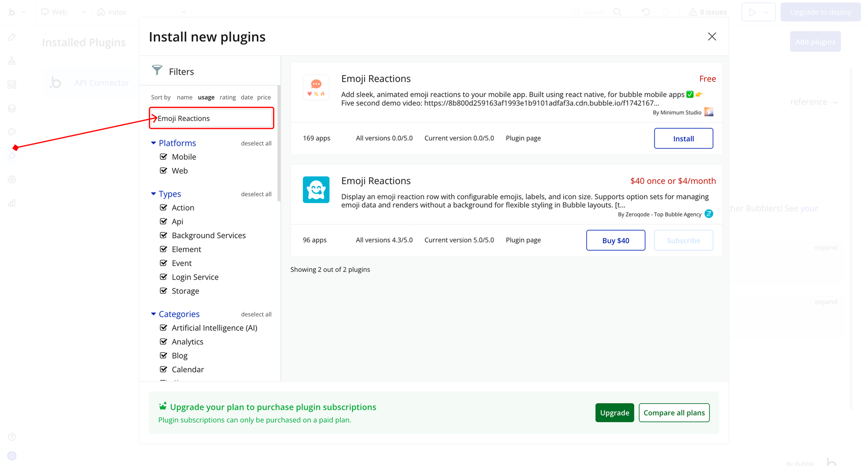Viewport: 868px width, 471px height.
Task: Open the Data tab in left sidebar
Action: tap(12, 108)
